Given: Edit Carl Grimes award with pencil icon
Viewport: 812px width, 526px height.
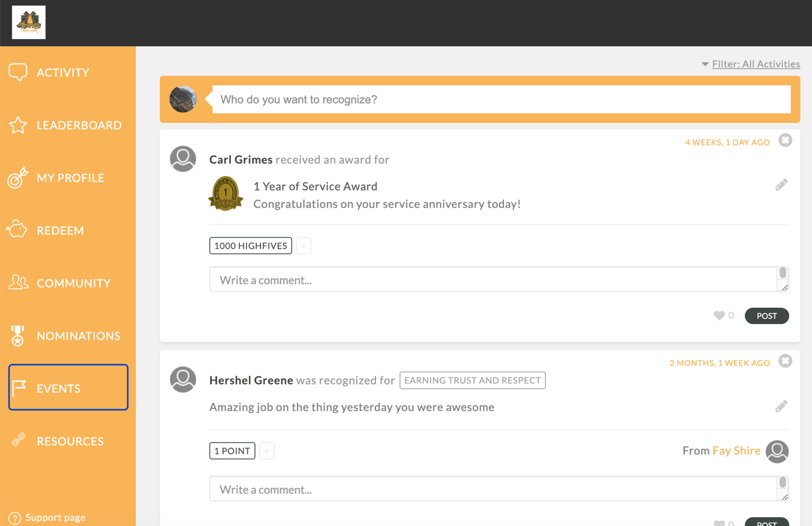Looking at the screenshot, I should (x=781, y=185).
